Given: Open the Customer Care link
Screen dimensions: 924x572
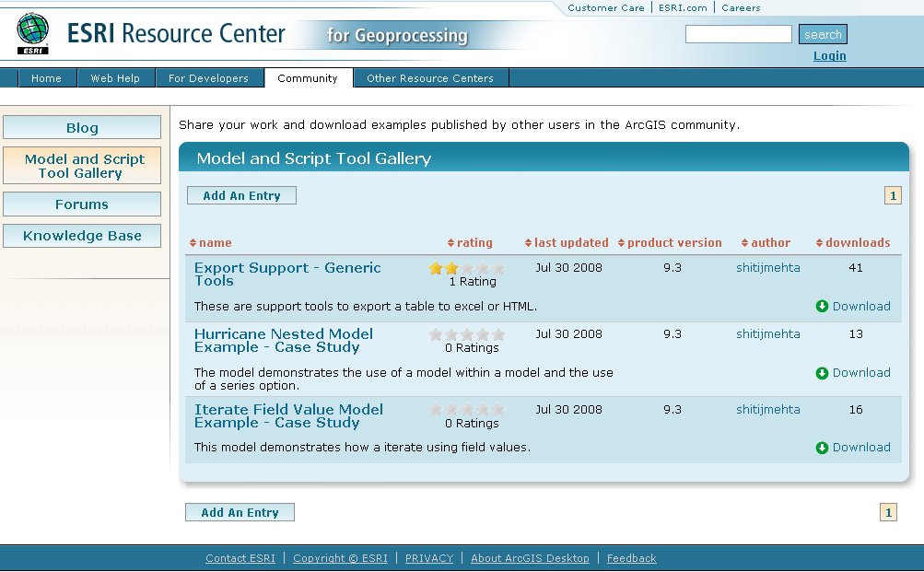Looking at the screenshot, I should click(606, 7).
